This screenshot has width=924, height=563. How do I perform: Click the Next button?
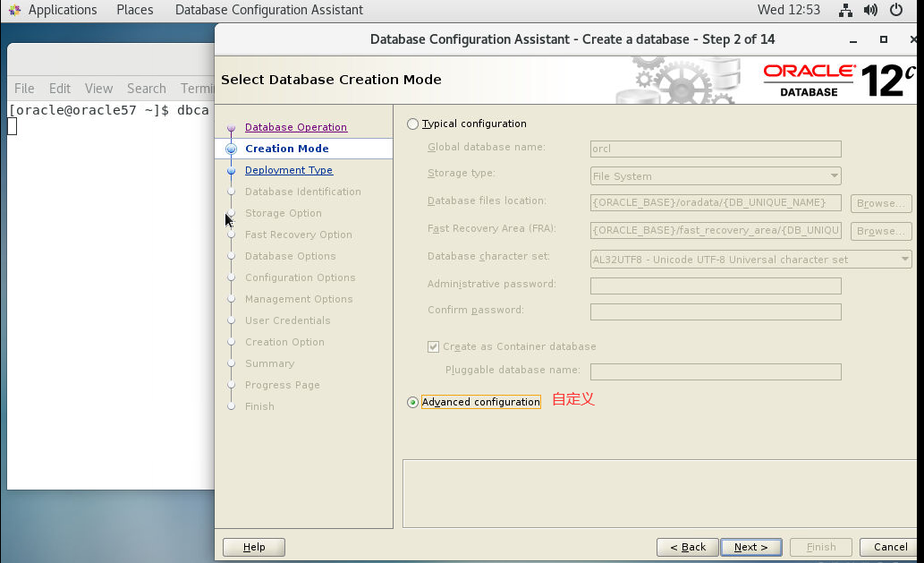point(751,547)
